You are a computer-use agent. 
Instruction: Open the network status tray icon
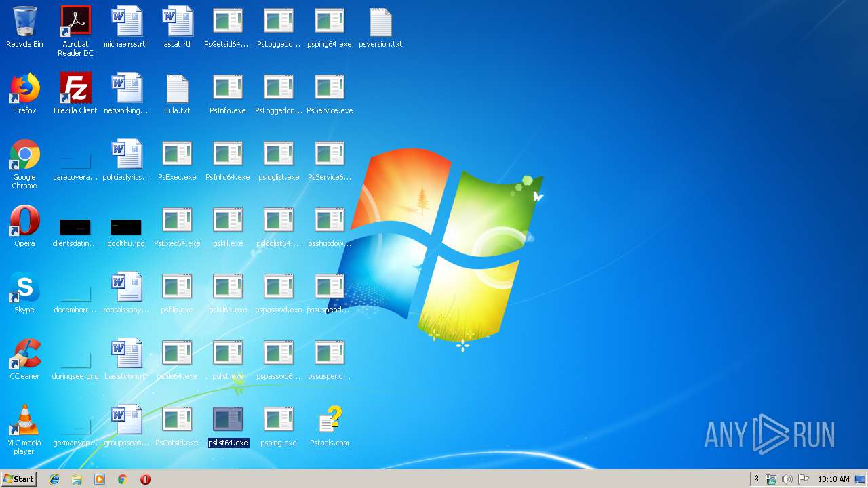pos(771,479)
